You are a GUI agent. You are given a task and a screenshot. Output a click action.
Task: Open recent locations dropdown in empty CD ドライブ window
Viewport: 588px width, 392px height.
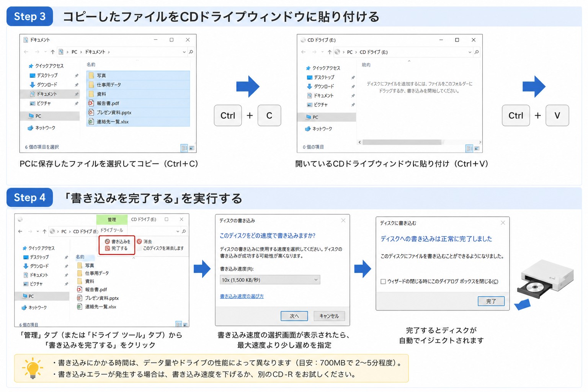pyautogui.click(x=322, y=52)
